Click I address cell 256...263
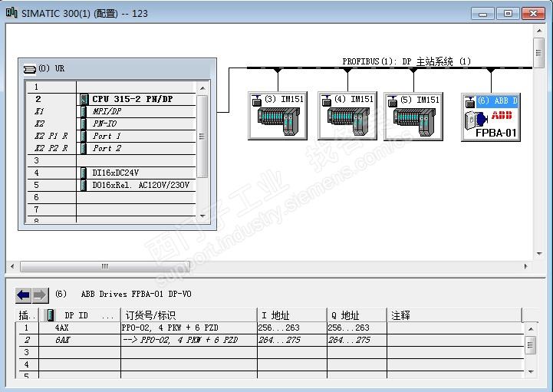This screenshot has width=553, height=392. pos(292,328)
